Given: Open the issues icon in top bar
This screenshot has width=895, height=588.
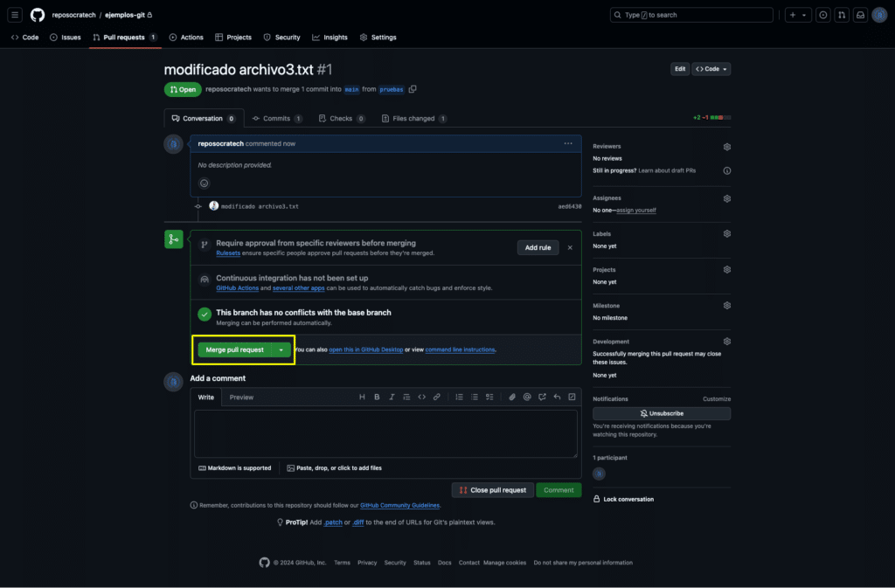Looking at the screenshot, I should [x=823, y=15].
